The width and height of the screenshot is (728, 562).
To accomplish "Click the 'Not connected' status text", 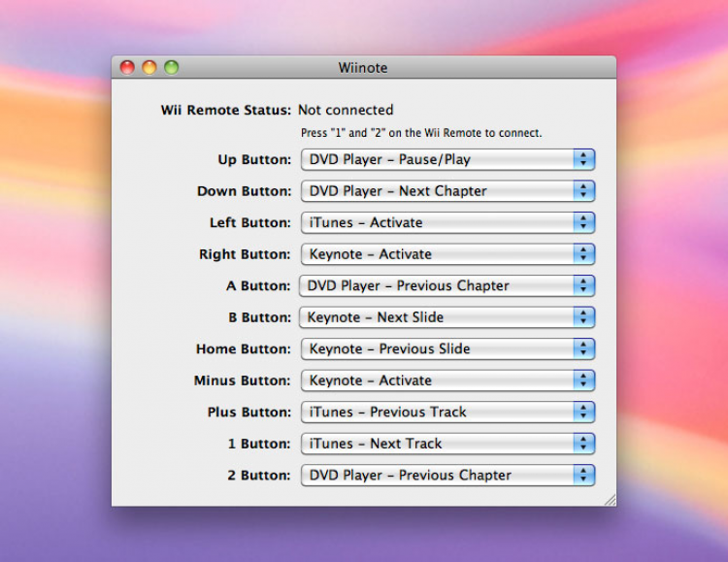I will [346, 110].
